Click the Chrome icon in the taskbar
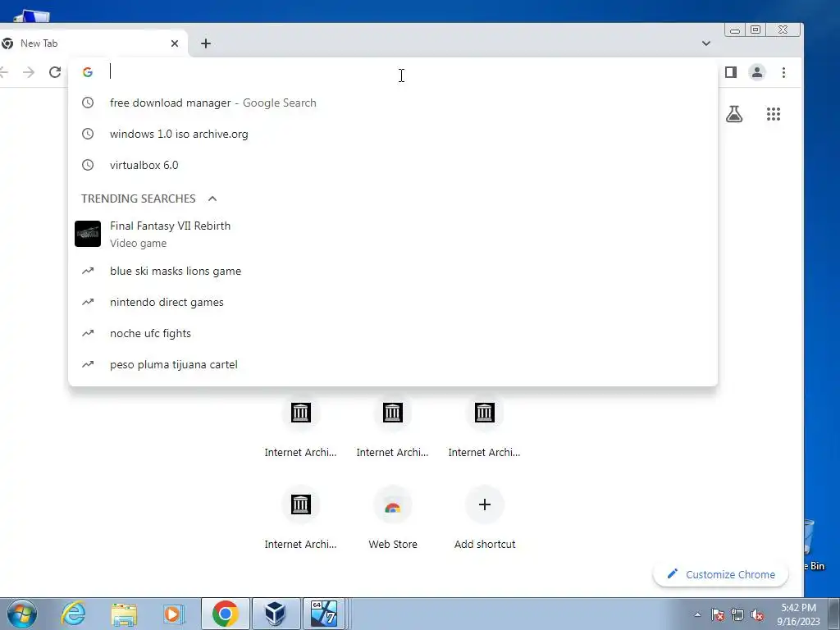The width and height of the screenshot is (840, 630). click(x=226, y=614)
